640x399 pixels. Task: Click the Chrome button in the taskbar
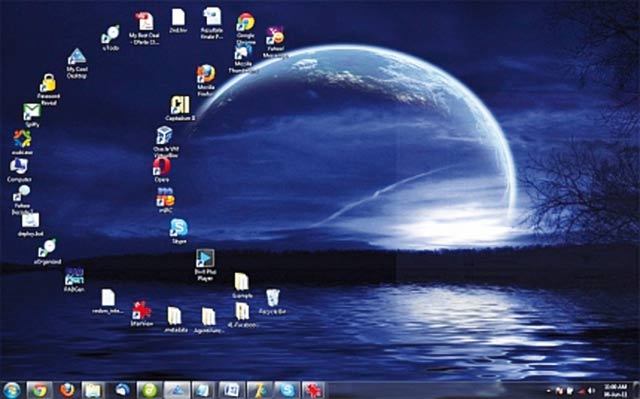pyautogui.click(x=40, y=390)
